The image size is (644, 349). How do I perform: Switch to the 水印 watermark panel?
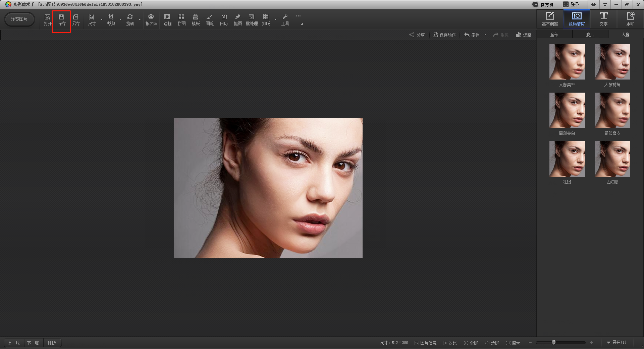click(630, 19)
